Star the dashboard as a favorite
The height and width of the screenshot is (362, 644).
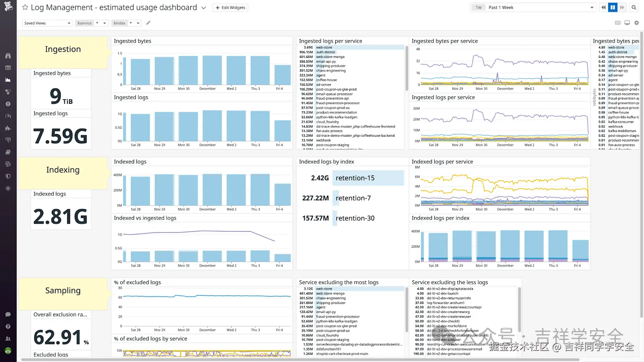[x=25, y=7]
